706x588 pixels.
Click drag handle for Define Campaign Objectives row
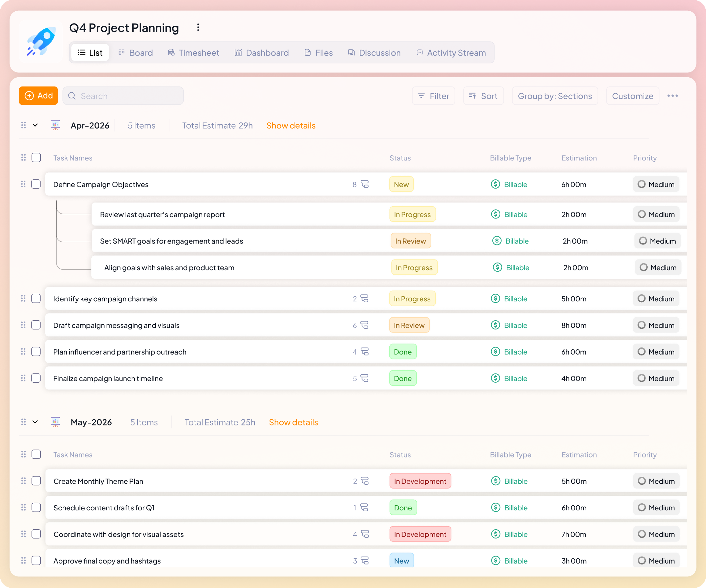click(x=23, y=184)
